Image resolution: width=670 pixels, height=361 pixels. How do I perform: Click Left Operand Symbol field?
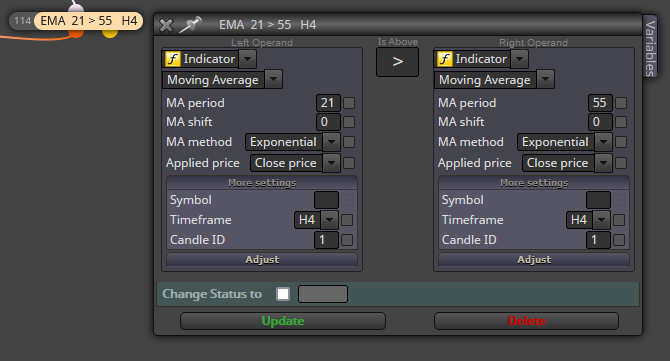click(326, 200)
